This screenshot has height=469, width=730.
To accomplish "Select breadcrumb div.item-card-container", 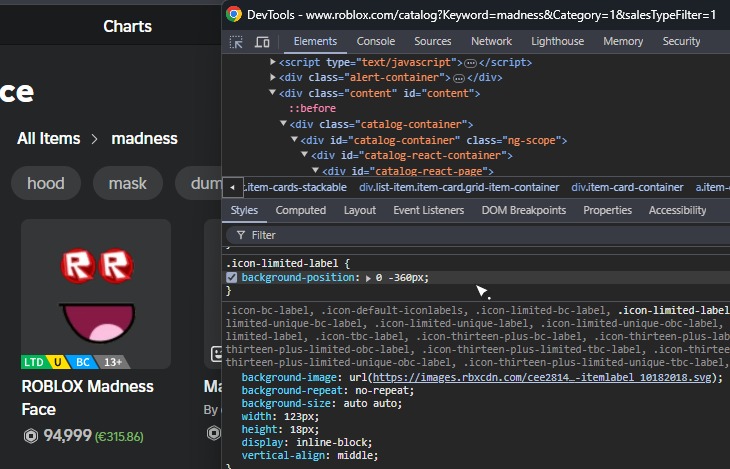I will [x=627, y=187].
